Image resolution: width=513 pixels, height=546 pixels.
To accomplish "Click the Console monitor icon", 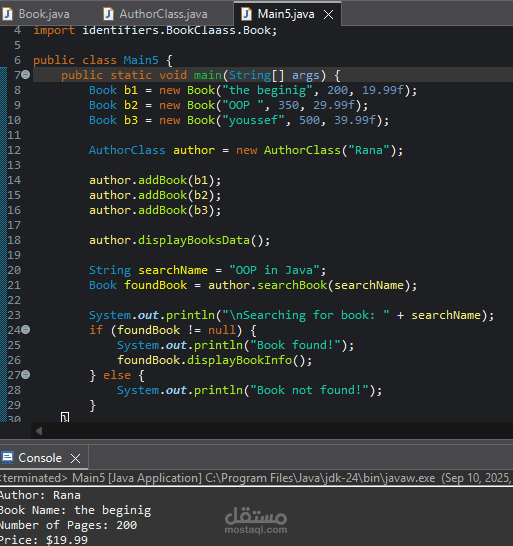I will coord(8,458).
